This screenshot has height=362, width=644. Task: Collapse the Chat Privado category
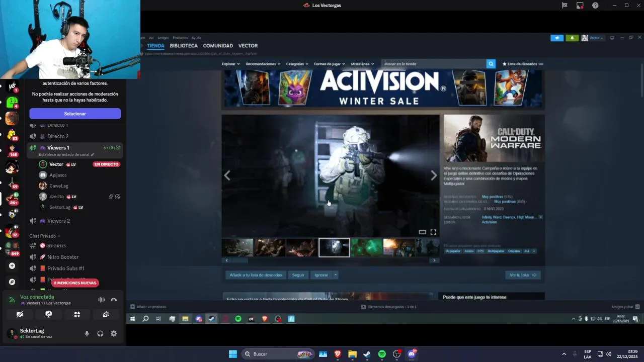44,236
